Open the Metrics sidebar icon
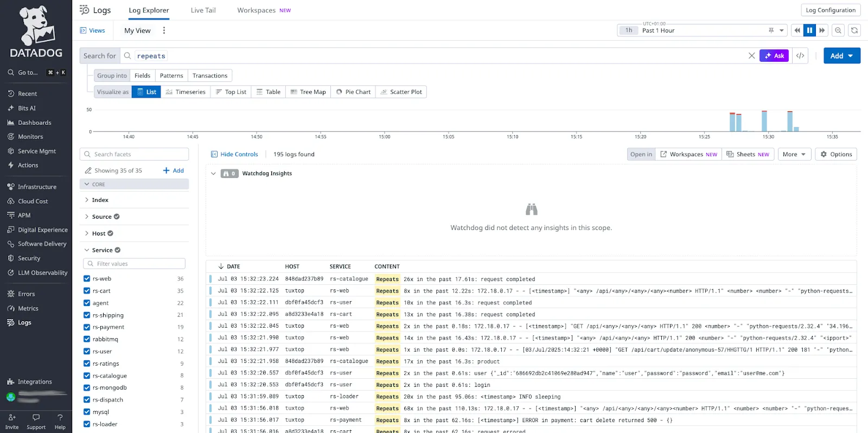Screen dimensions: 868x433 click(x=11, y=308)
